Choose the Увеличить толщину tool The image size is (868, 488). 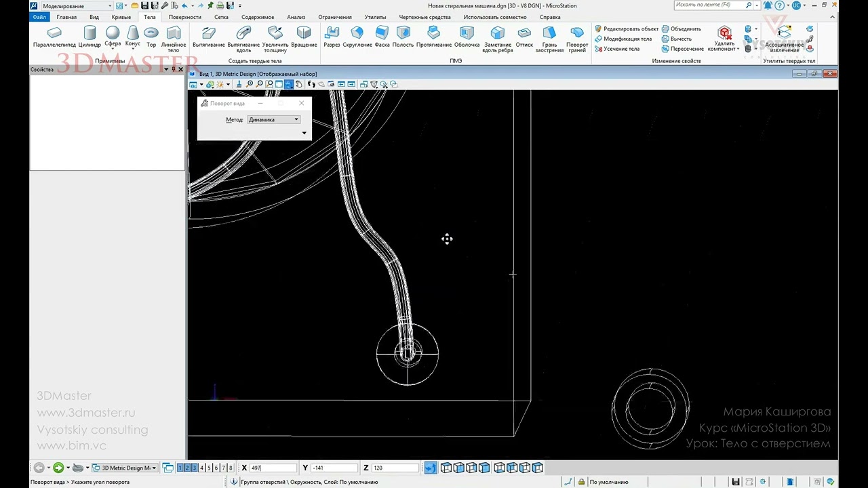[x=275, y=39]
